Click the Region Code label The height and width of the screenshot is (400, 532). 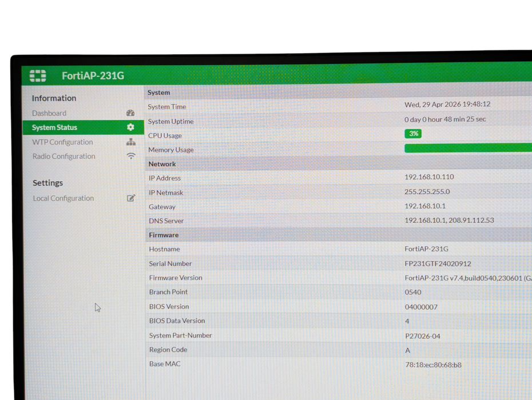pyautogui.click(x=168, y=350)
